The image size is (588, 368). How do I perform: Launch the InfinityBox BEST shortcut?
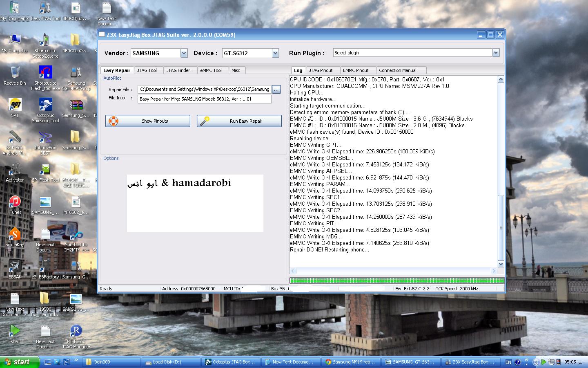[x=45, y=143]
